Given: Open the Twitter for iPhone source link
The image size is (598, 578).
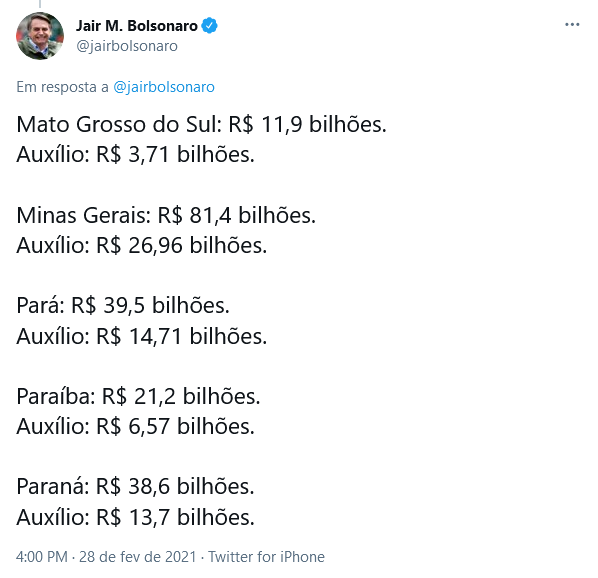Looking at the screenshot, I should (266, 557).
